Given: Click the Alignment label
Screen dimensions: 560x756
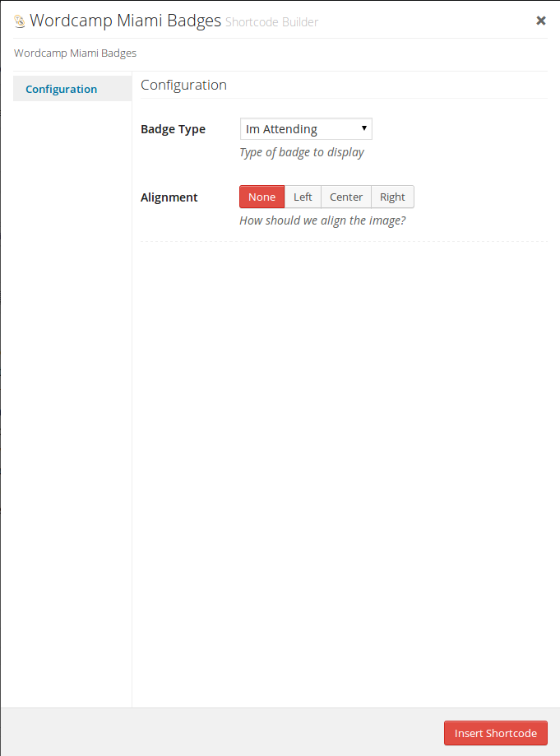Looking at the screenshot, I should 169,197.
